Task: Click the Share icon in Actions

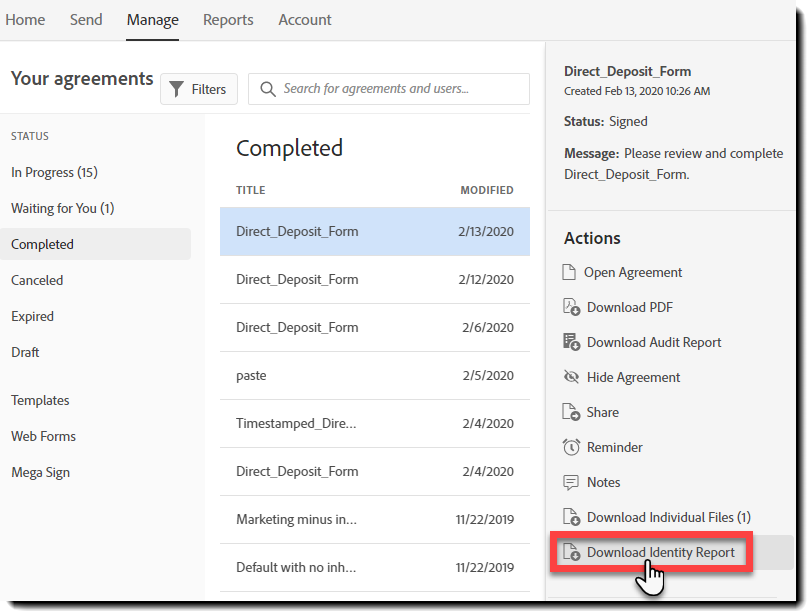Action: pos(571,412)
